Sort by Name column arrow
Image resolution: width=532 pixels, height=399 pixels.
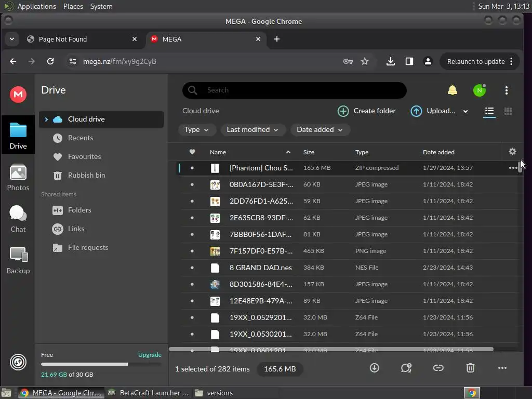[288, 152]
